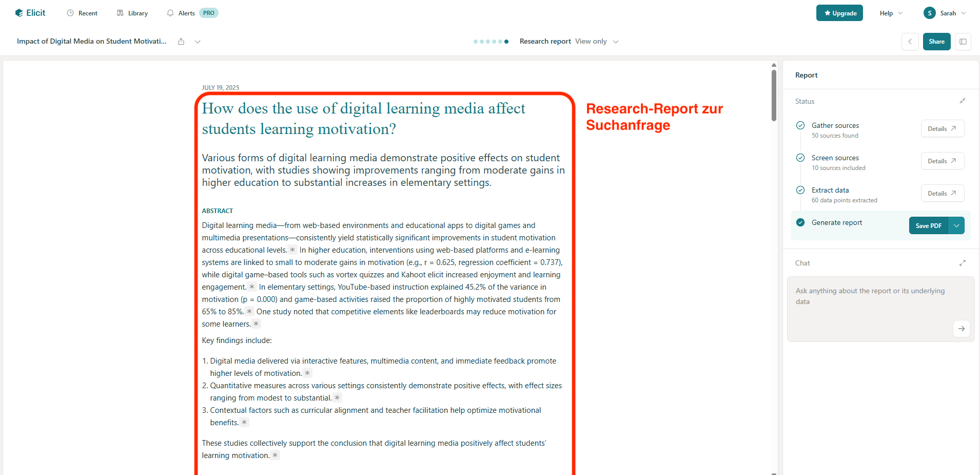Click the Extract data checkmark circle
Screen dimensions: 980x475
click(x=800, y=190)
